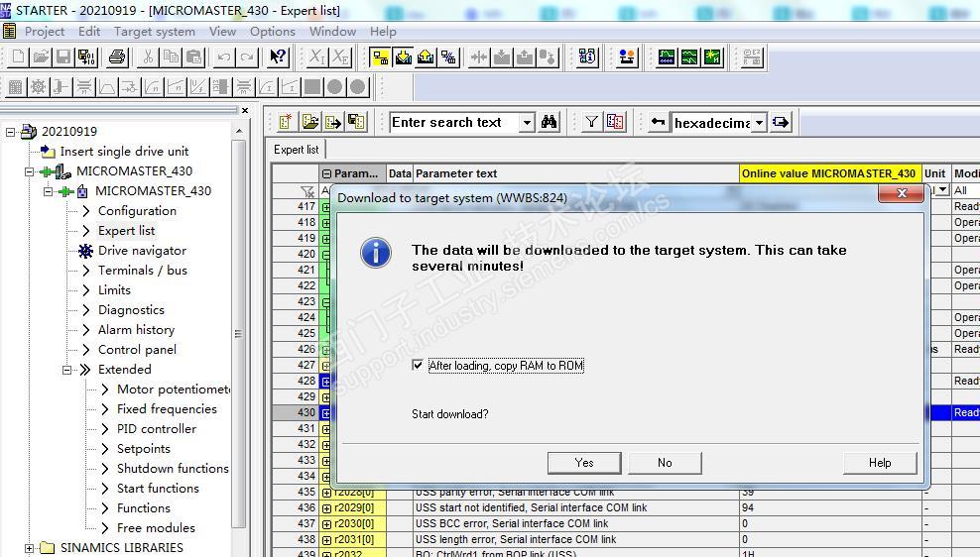Close the project navigator panel with X
This screenshot has width=980, height=557.
click(x=245, y=111)
